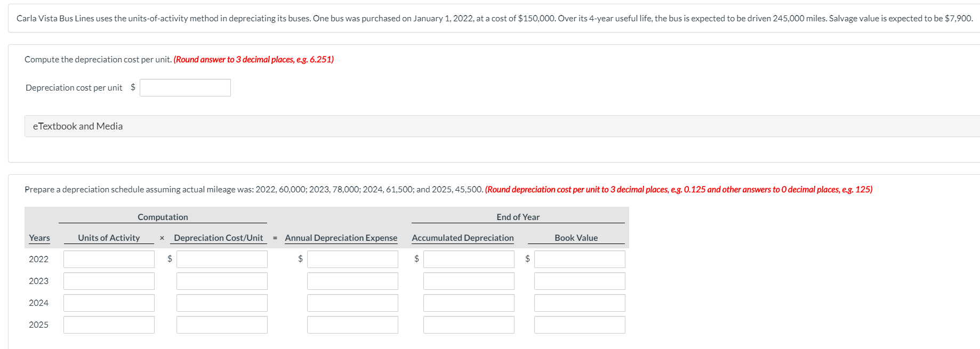Viewport: 980px width, 349px height.
Task: Click the Book Value field for 2025
Action: 579,324
